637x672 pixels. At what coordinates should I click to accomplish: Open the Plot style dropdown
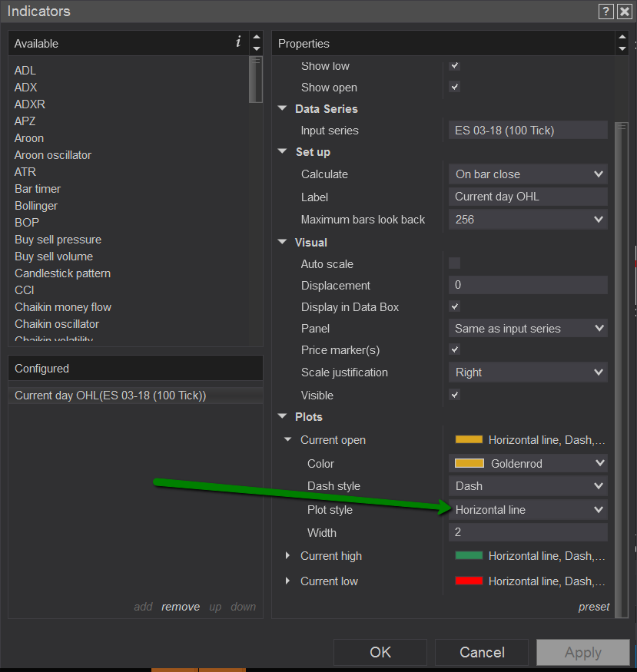point(528,510)
